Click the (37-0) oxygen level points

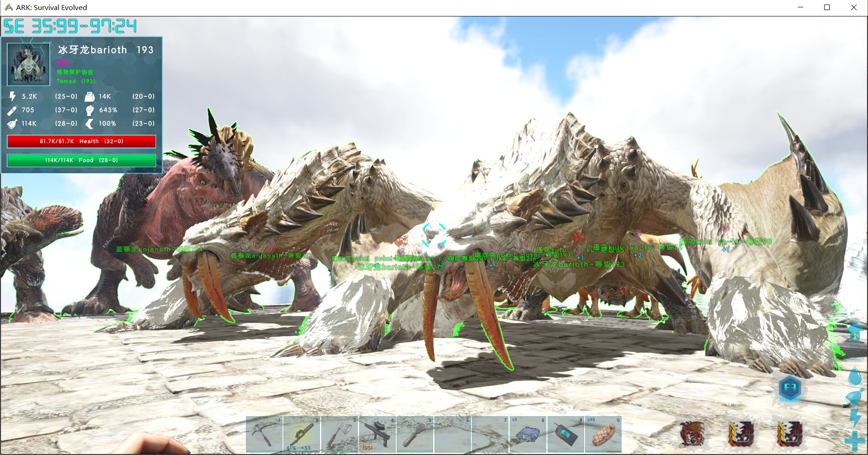point(66,110)
